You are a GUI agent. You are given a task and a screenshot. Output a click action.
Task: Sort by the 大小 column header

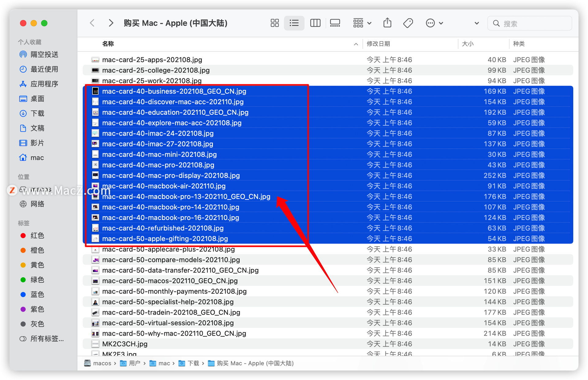point(468,44)
